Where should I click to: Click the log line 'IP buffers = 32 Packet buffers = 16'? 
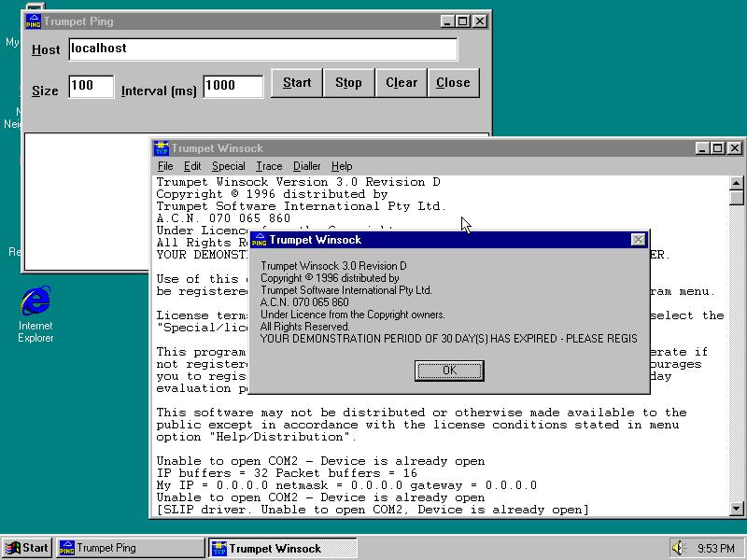click(x=287, y=473)
